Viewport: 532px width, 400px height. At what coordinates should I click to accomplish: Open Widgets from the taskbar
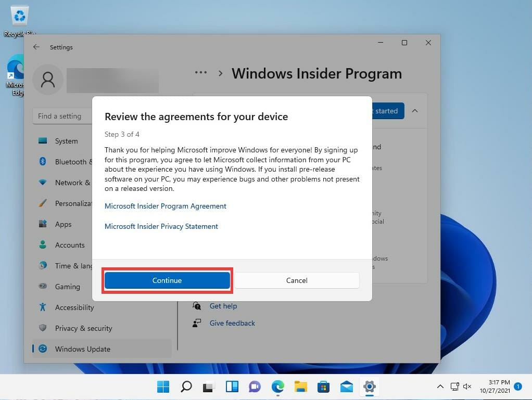(x=232, y=387)
